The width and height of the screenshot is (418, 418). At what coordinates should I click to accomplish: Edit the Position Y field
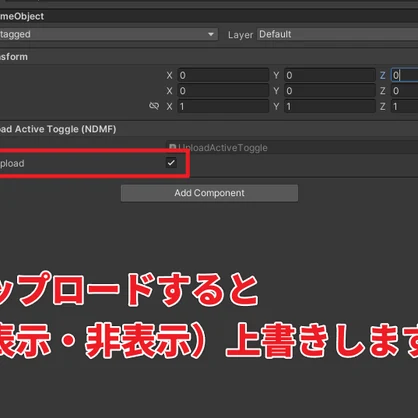[x=330, y=75]
